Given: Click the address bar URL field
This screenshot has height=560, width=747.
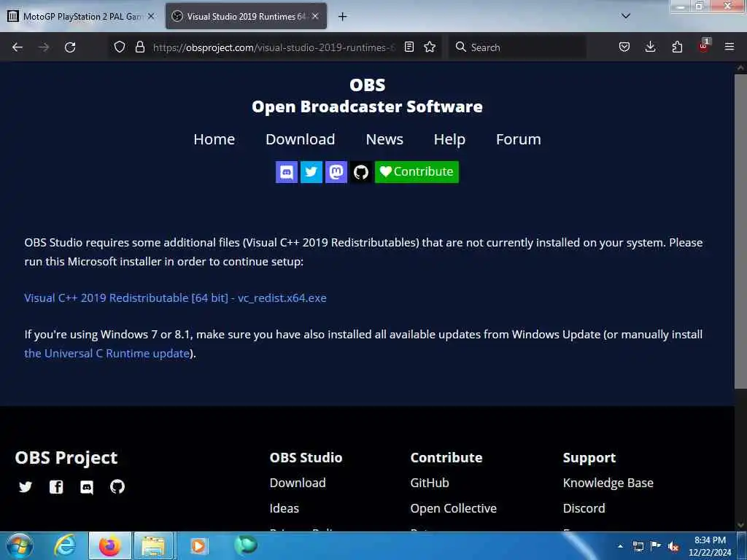Looking at the screenshot, I should point(274,47).
